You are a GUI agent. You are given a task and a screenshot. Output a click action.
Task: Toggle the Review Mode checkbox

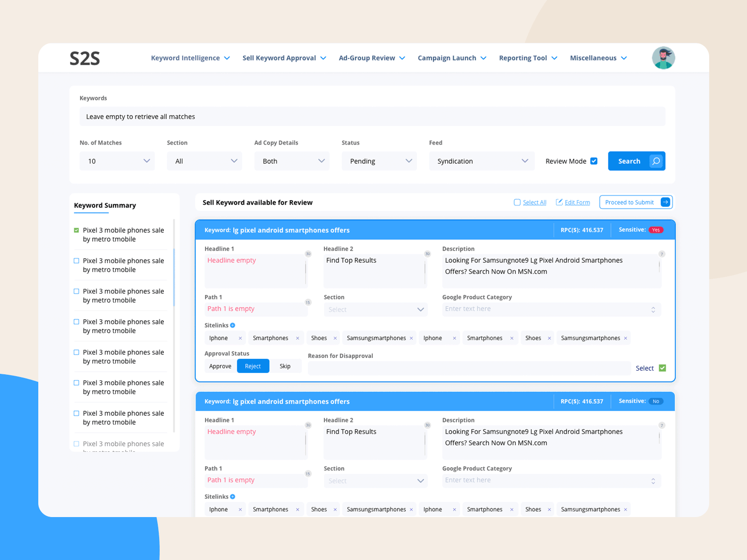click(x=594, y=161)
